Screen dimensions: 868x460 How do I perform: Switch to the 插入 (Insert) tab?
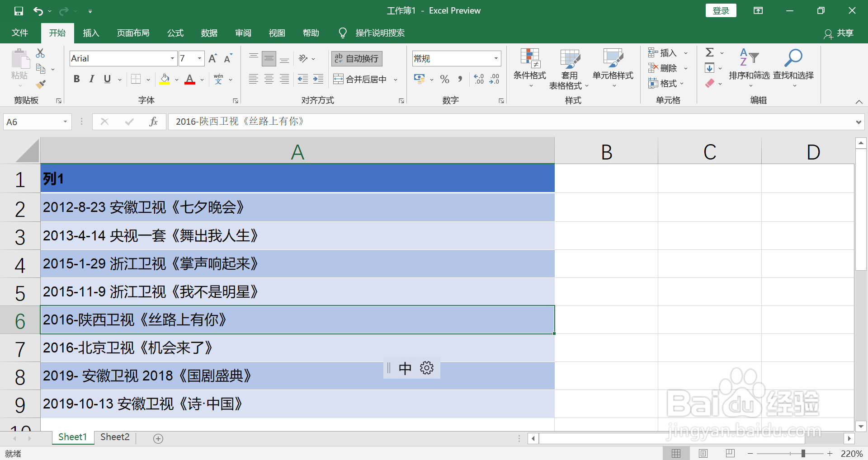91,33
